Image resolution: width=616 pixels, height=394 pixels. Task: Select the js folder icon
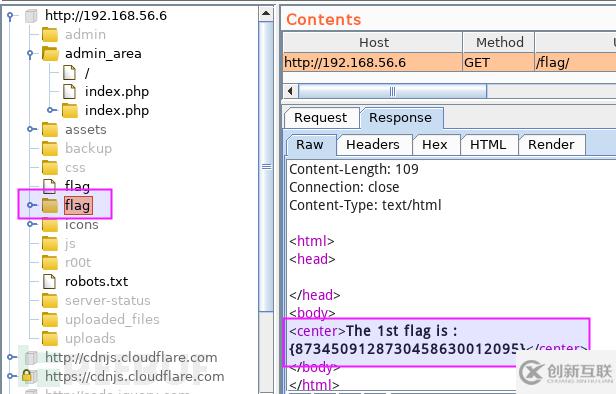[50, 244]
